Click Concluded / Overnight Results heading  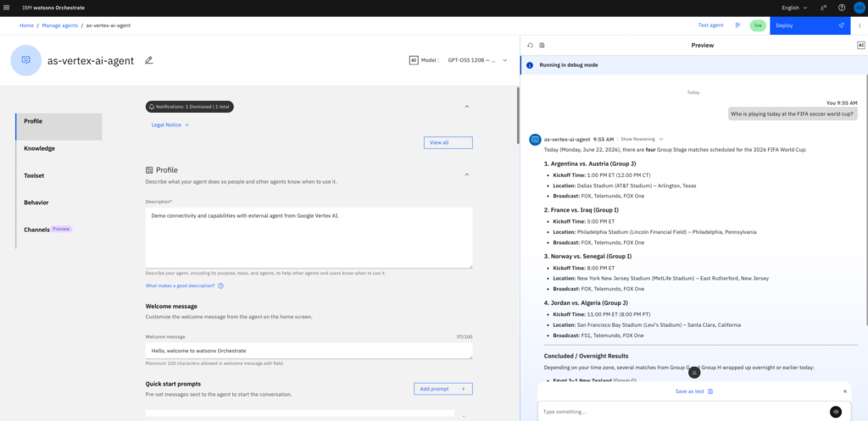coord(587,356)
